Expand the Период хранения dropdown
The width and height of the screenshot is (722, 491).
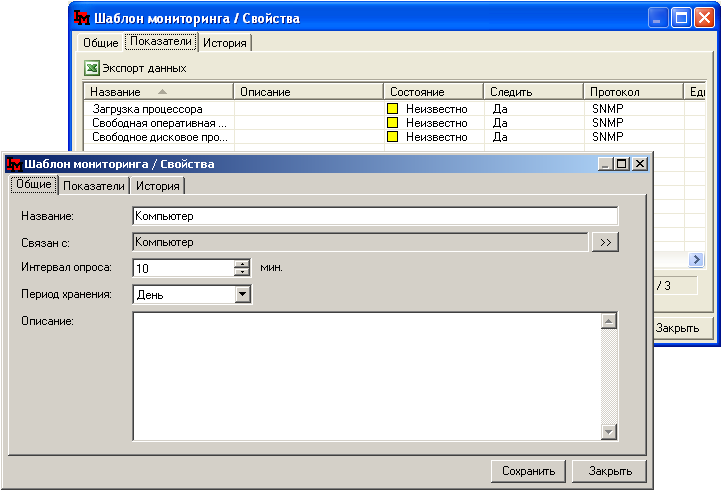pyautogui.click(x=243, y=294)
